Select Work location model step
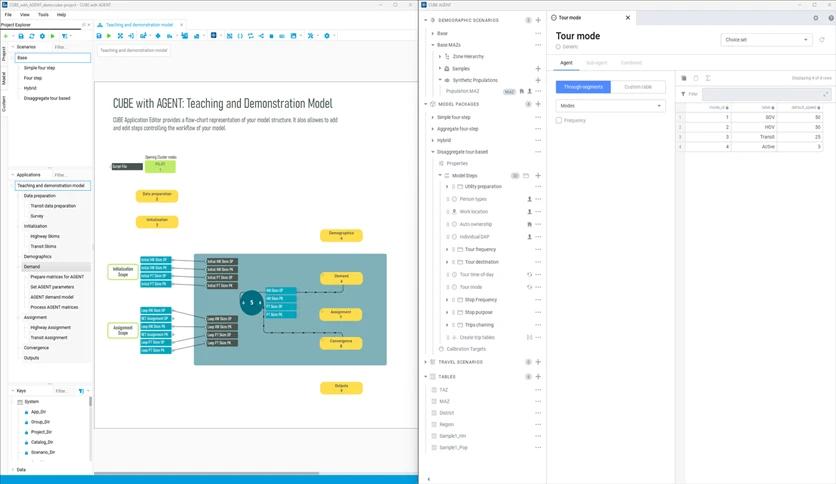This screenshot has width=836, height=484. (473, 212)
